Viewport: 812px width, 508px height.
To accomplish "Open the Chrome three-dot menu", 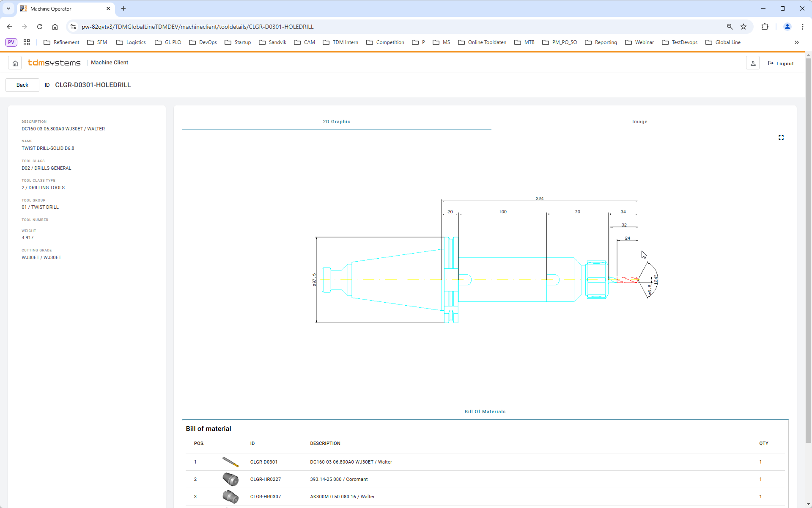I will pos(802,27).
